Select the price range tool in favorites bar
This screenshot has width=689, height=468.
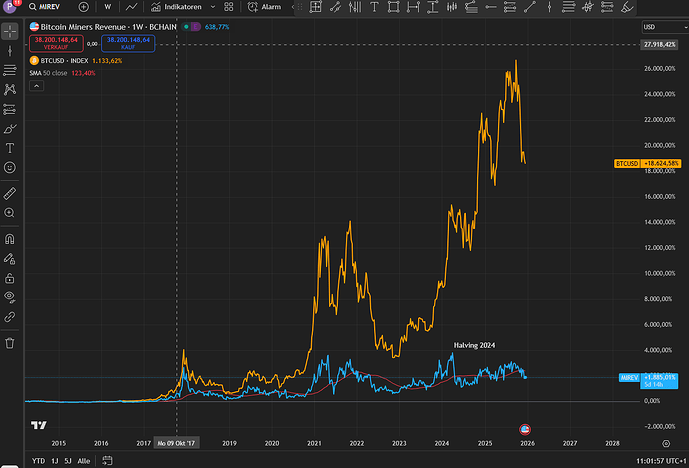(x=432, y=7)
